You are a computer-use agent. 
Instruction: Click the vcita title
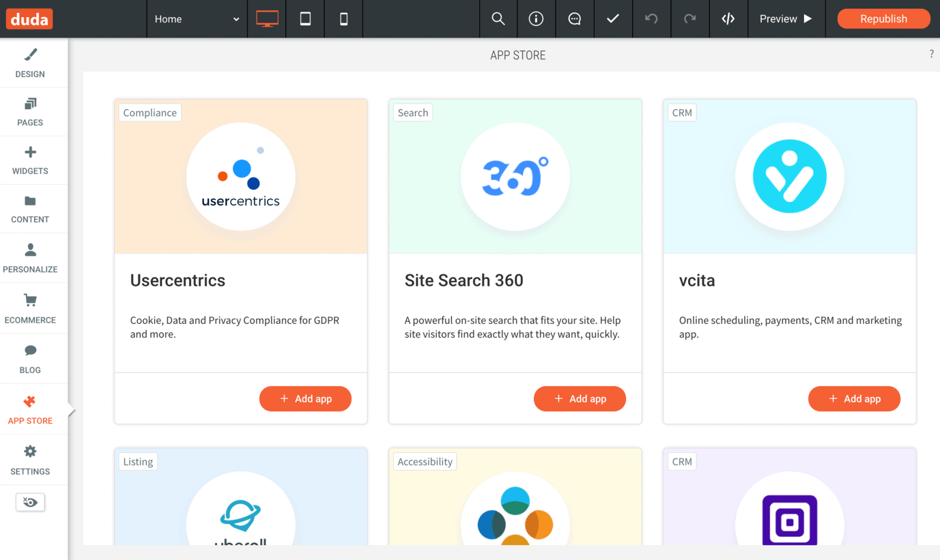pyautogui.click(x=697, y=280)
